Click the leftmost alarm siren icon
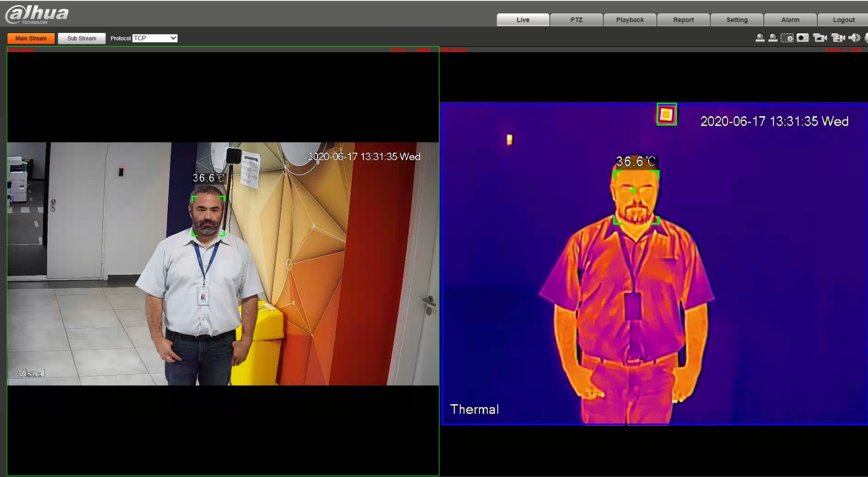Image resolution: width=868 pixels, height=477 pixels. [760, 38]
